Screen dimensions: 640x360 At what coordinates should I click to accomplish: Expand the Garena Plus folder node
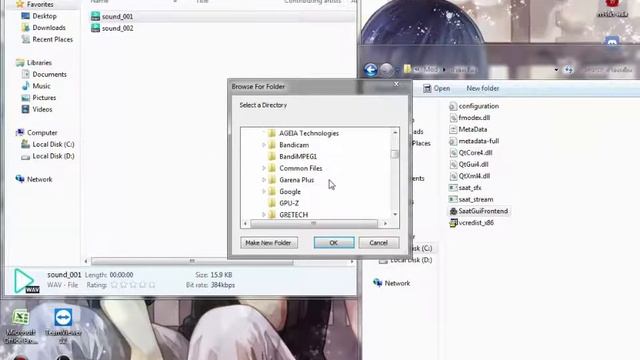[264, 180]
